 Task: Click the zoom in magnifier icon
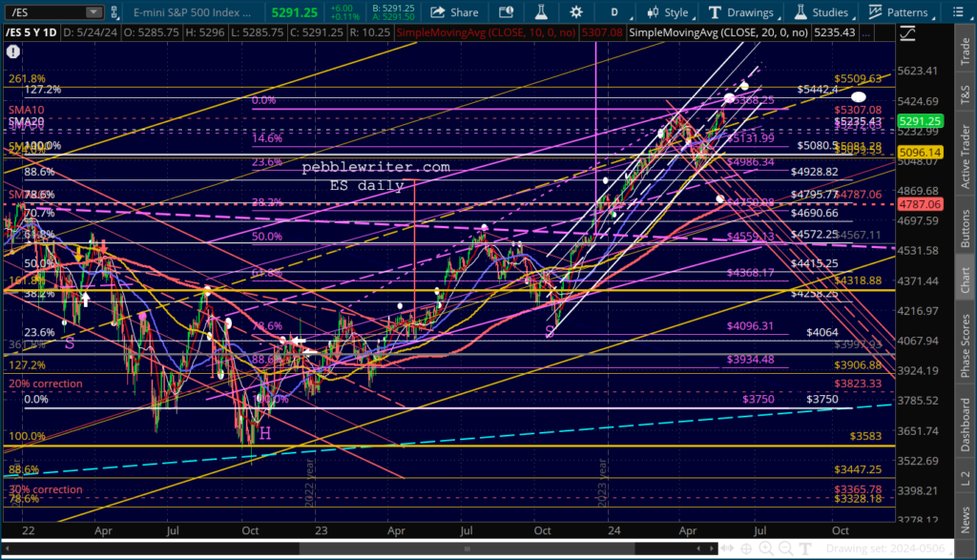click(766, 549)
